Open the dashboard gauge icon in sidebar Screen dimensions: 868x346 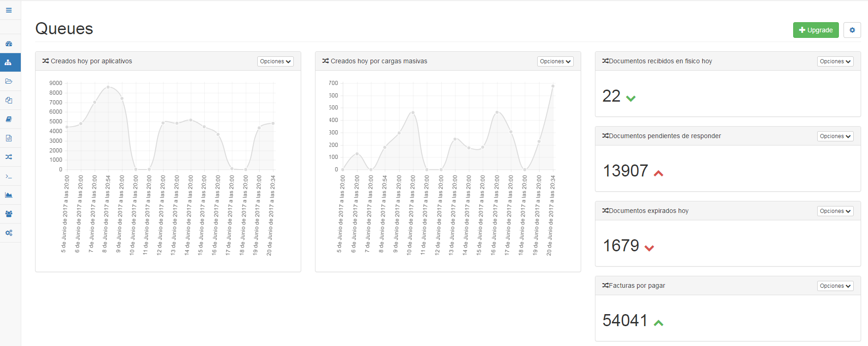click(x=9, y=44)
